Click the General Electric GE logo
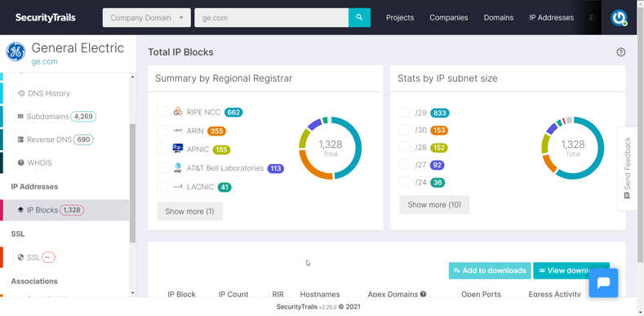 16,51
